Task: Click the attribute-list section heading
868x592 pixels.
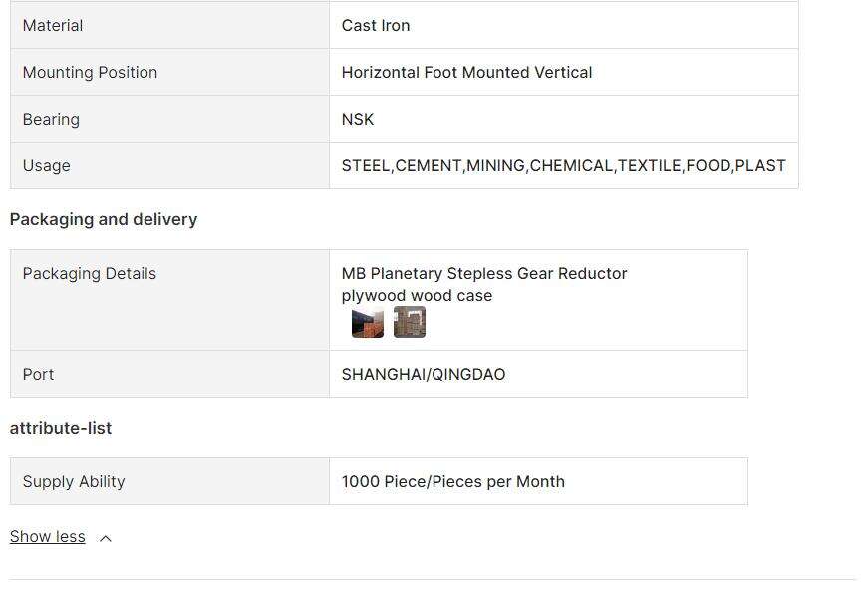Action: [x=61, y=428]
